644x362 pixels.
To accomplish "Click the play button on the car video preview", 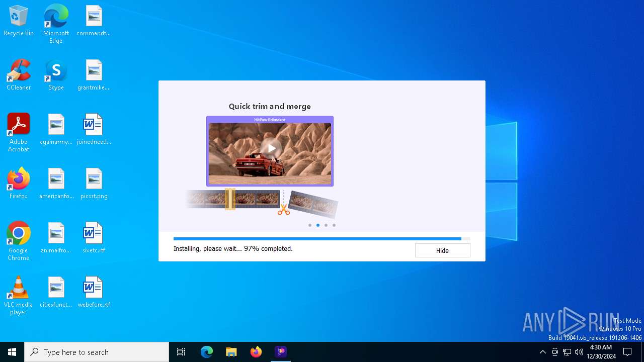I will pos(271,148).
